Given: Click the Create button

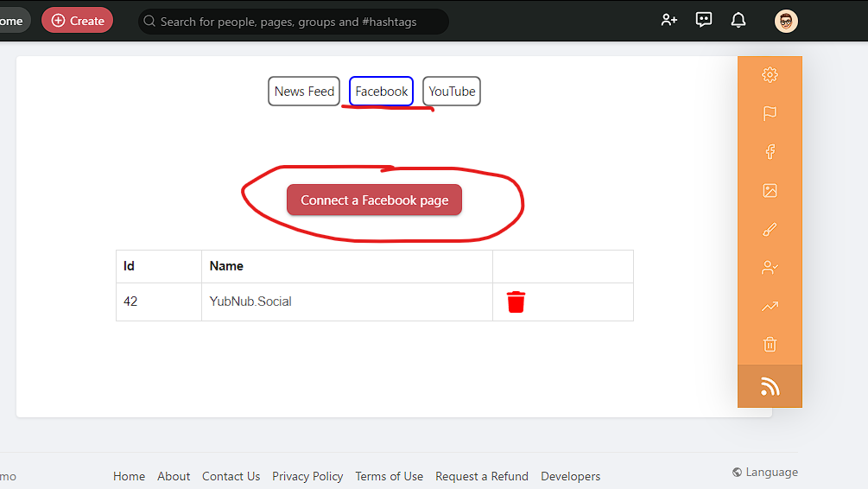Looking at the screenshot, I should (77, 21).
